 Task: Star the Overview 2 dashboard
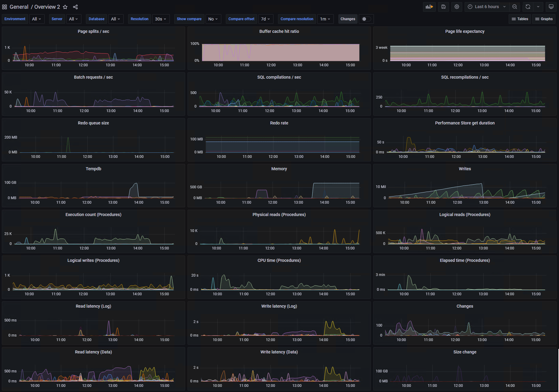pos(65,7)
